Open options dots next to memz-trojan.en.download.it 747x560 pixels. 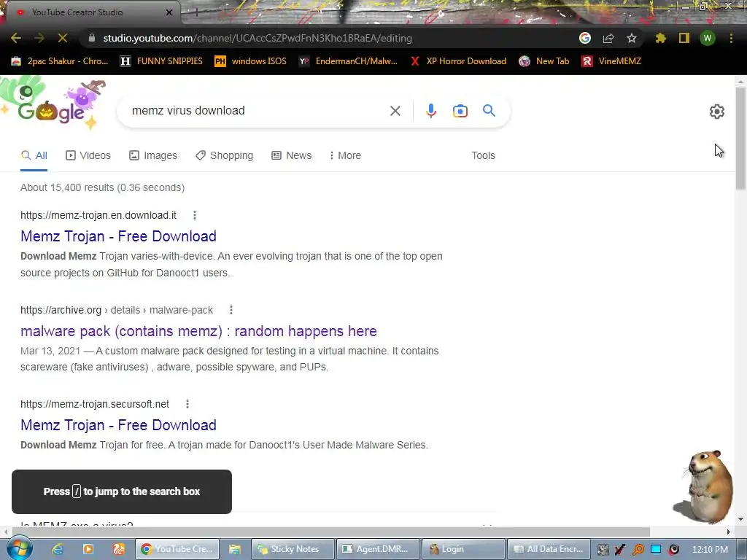pyautogui.click(x=194, y=215)
